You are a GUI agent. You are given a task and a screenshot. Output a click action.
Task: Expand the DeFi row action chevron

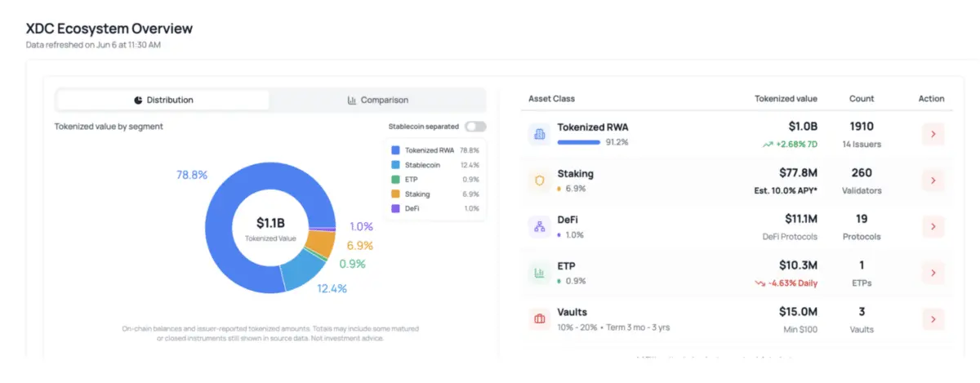(x=933, y=227)
